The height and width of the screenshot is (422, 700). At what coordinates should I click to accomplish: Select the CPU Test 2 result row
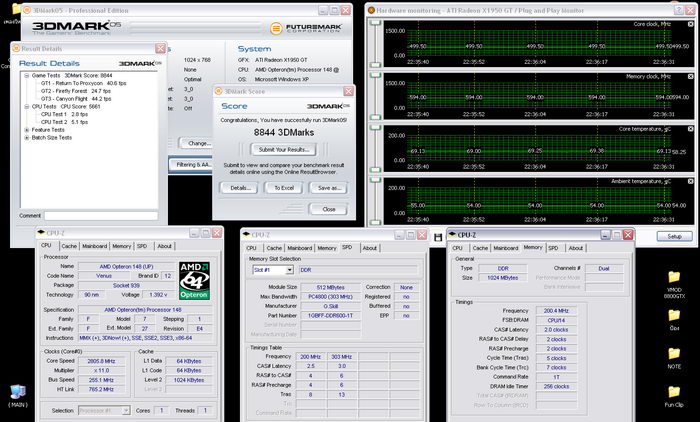pos(64,122)
